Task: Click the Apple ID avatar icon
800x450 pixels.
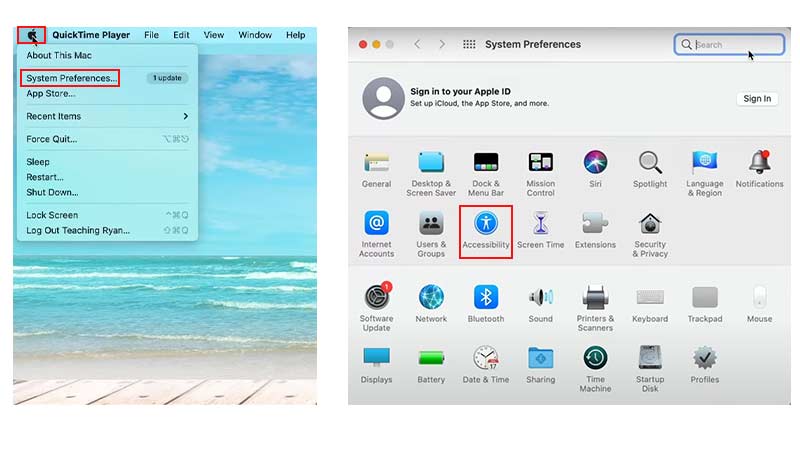Action: click(383, 98)
